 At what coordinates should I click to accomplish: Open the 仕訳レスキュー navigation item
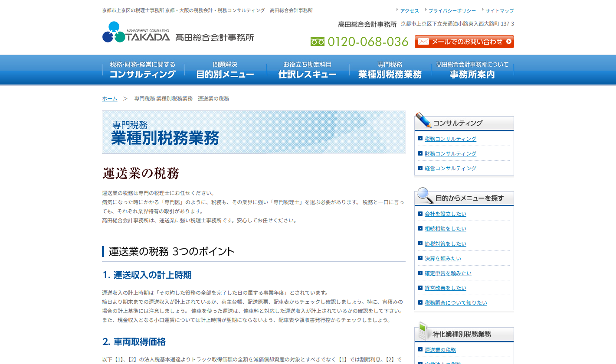click(x=308, y=70)
